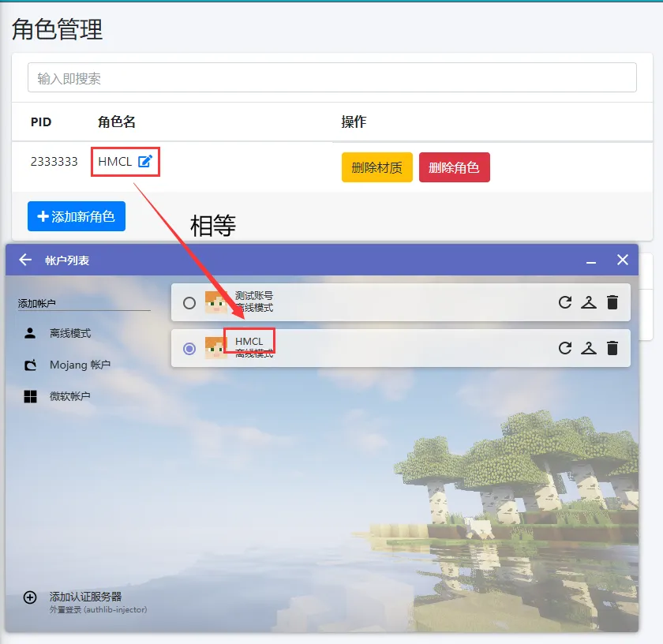Delete the HMCL account via trash icon
This screenshot has width=663, height=644.
coord(612,348)
